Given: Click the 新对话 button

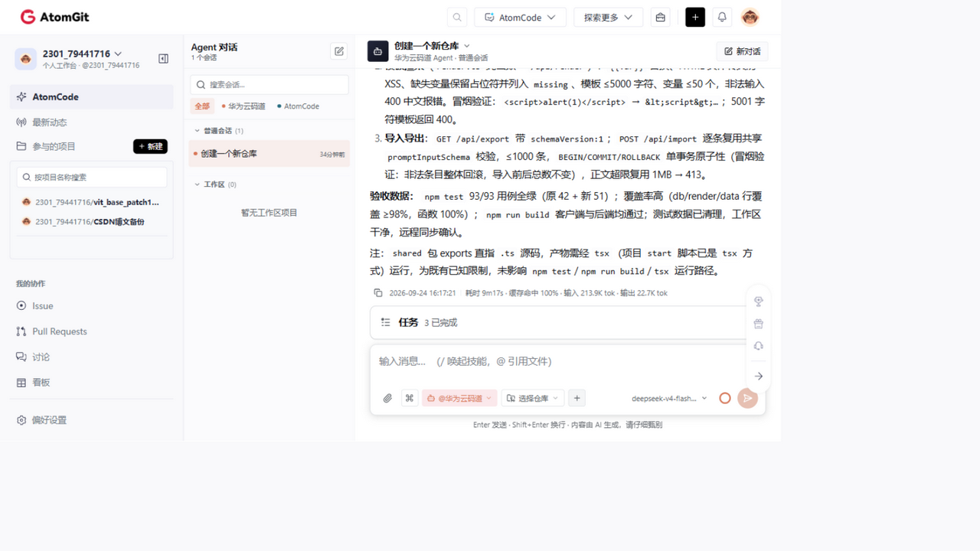Looking at the screenshot, I should pyautogui.click(x=742, y=51).
